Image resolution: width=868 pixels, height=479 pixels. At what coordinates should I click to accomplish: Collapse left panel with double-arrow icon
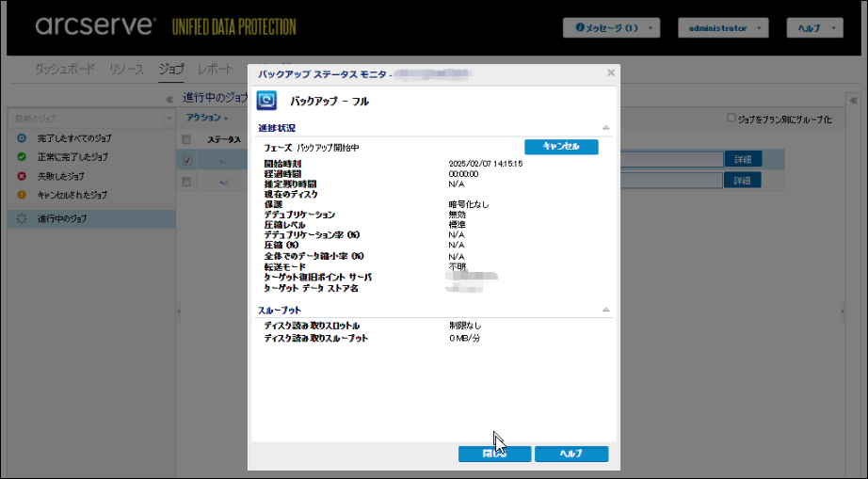(169, 99)
